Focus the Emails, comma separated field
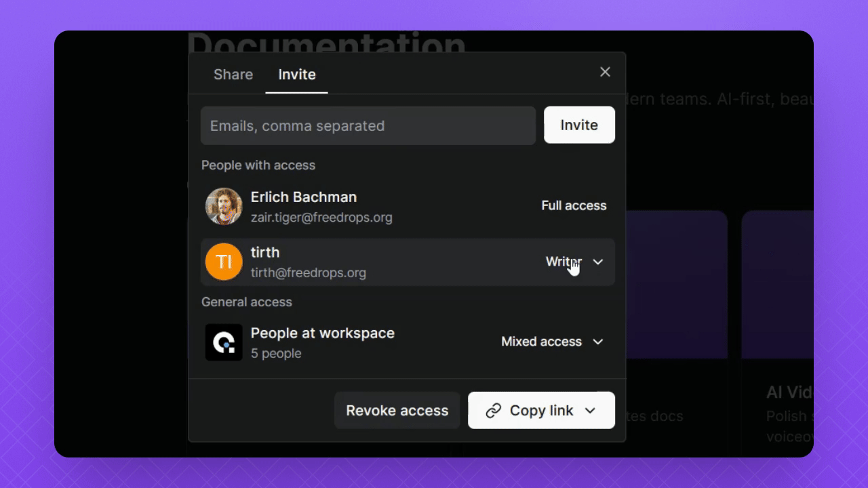The height and width of the screenshot is (488, 868). [368, 125]
